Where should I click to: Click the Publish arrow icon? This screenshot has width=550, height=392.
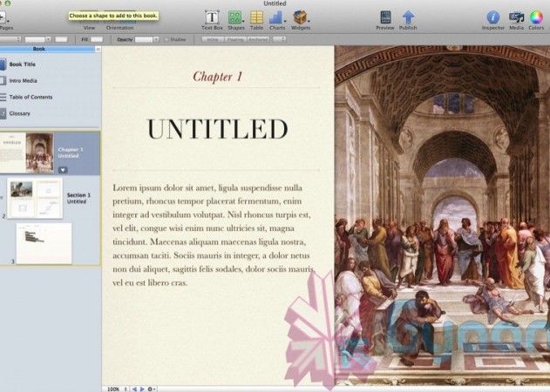click(408, 17)
